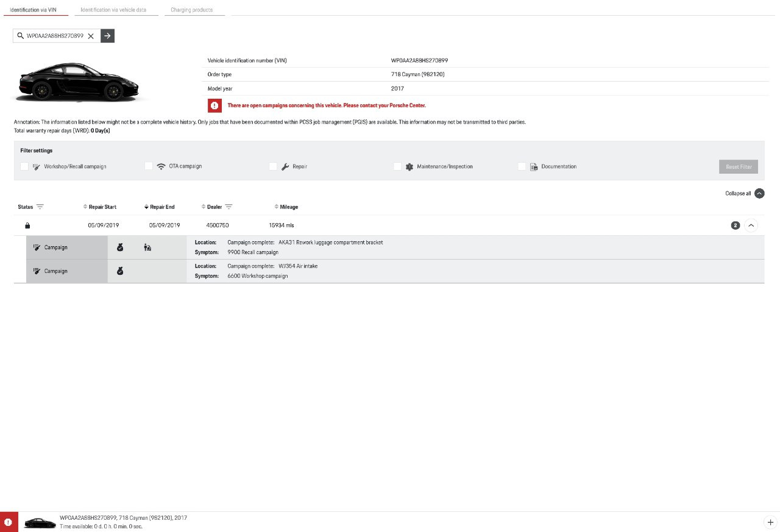Click the medal icon in the WJ354 row

pyautogui.click(x=120, y=271)
